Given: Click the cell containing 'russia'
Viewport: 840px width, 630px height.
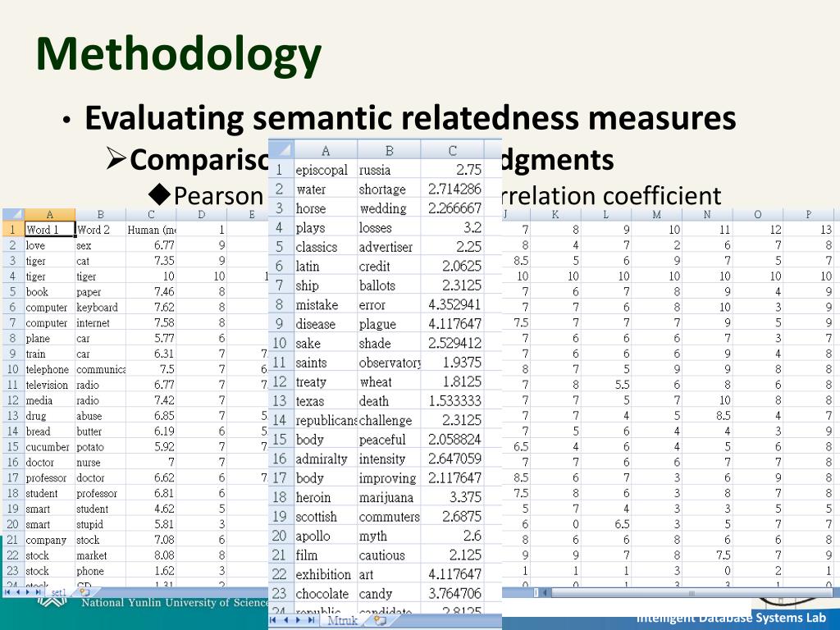Looking at the screenshot, I should (390, 169).
